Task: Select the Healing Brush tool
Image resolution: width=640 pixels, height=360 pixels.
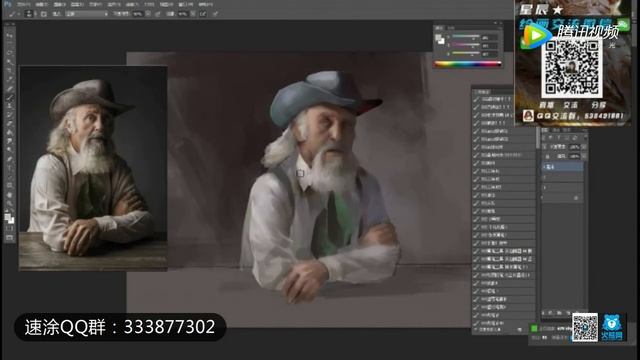Action: (x=9, y=89)
